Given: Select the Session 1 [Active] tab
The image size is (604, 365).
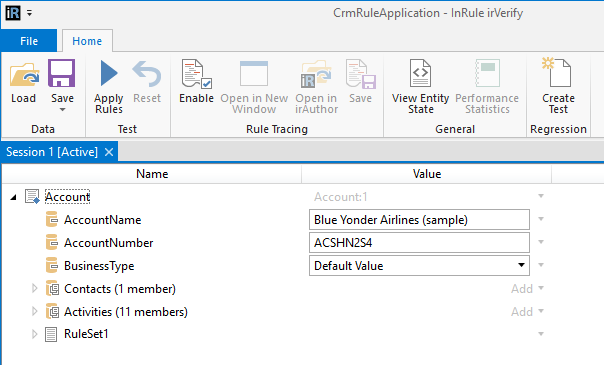Looking at the screenshot, I should (x=52, y=152).
